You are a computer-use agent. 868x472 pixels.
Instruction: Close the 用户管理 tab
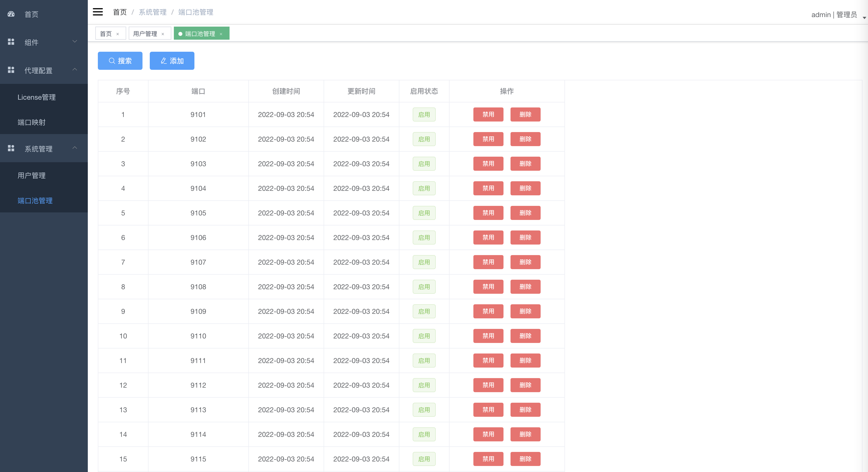point(163,34)
